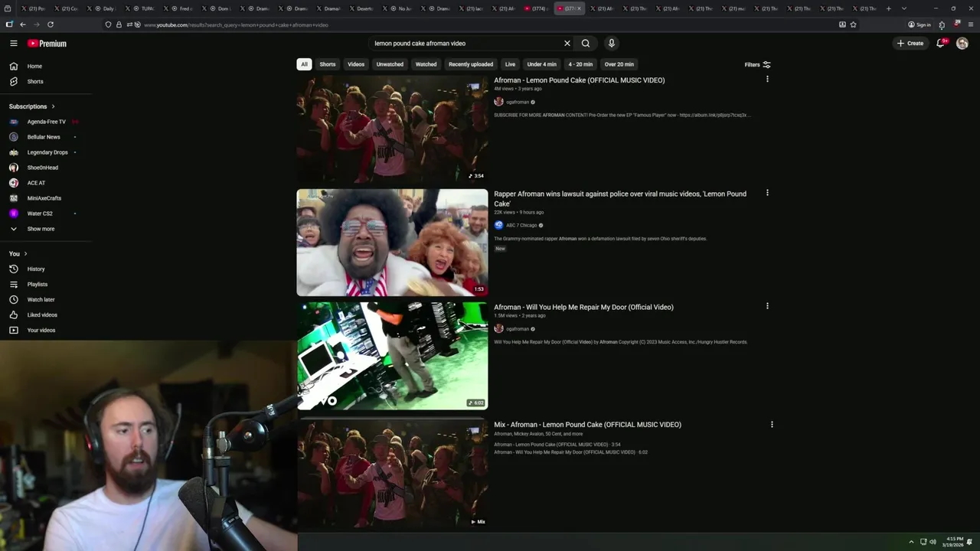980x551 pixels.
Task: Toggle the Watched filter chip
Action: point(426,64)
